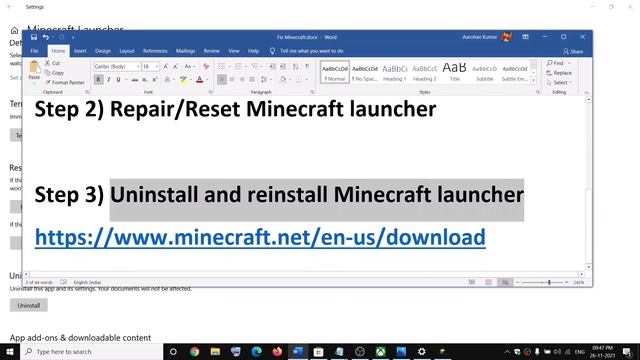The width and height of the screenshot is (640, 360).
Task: Click the Share button in Word
Action: point(573,51)
